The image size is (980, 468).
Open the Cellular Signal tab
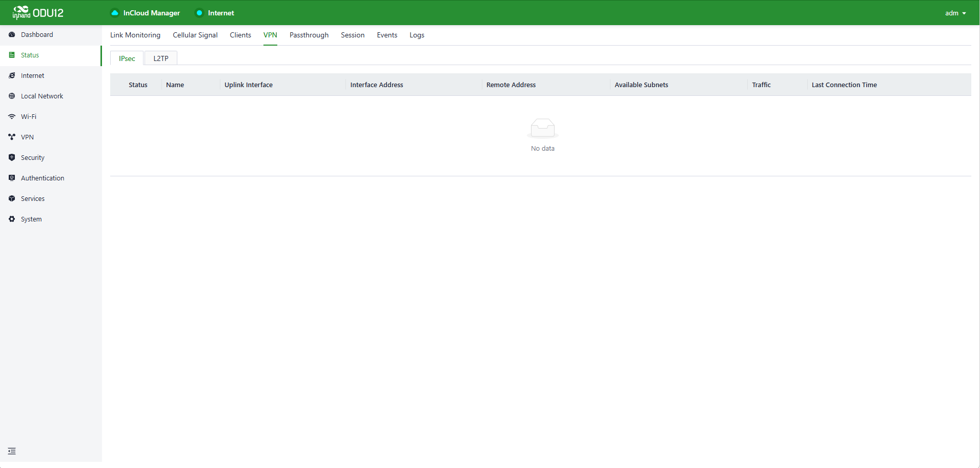coord(195,35)
